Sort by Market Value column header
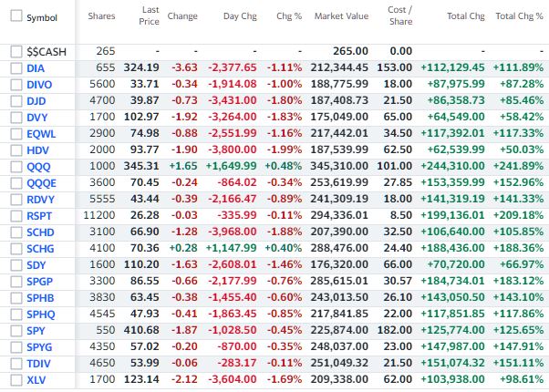549x392 pixels. (340, 17)
